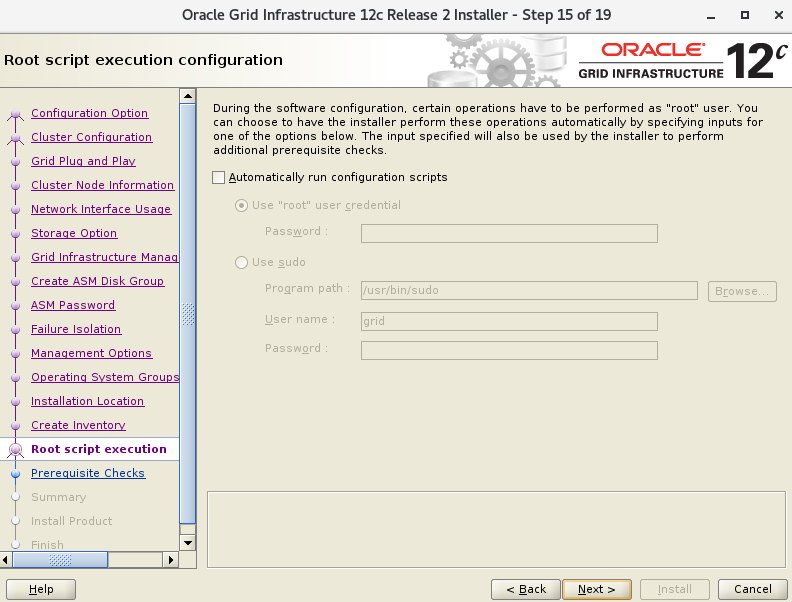This screenshot has width=792, height=602.
Task: Click the Next button
Action: click(596, 589)
